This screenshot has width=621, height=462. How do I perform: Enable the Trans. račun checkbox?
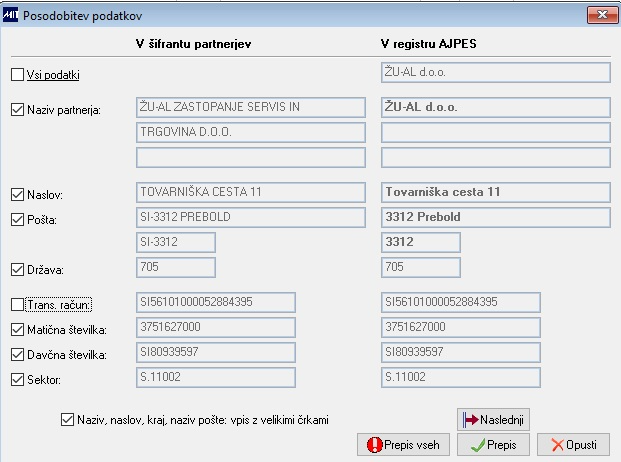17,305
